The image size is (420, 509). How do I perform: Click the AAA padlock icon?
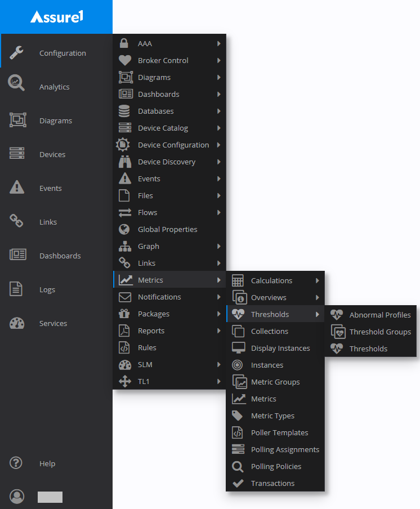[x=124, y=43]
